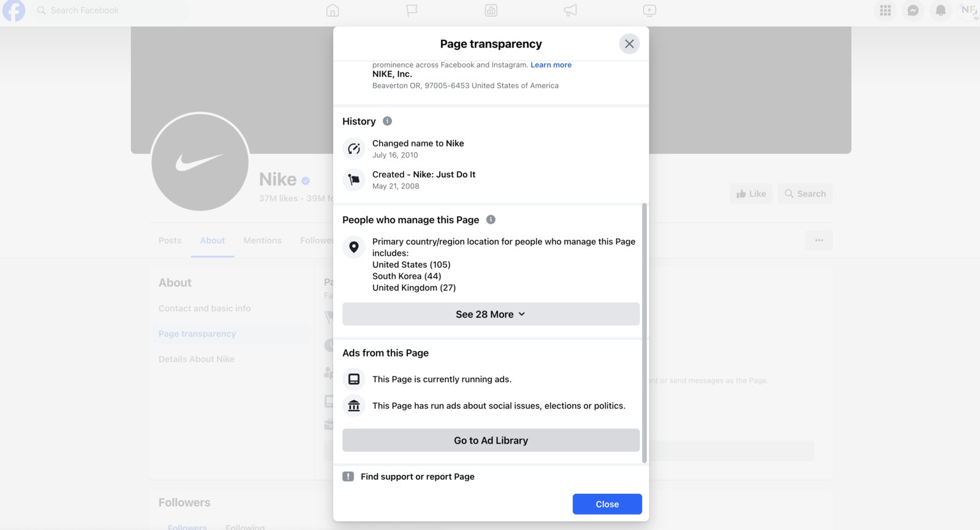
Task: Click the name-change history icon
Action: click(x=354, y=149)
